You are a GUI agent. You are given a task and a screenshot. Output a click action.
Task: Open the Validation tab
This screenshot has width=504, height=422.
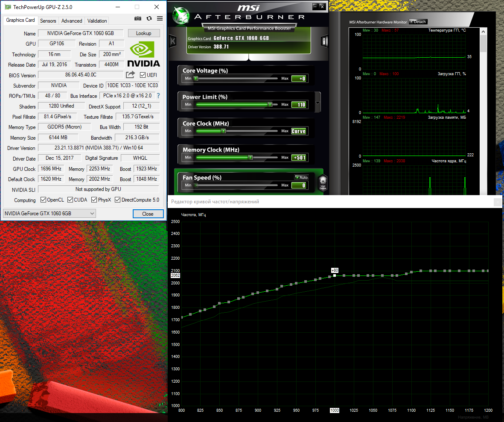point(97,21)
